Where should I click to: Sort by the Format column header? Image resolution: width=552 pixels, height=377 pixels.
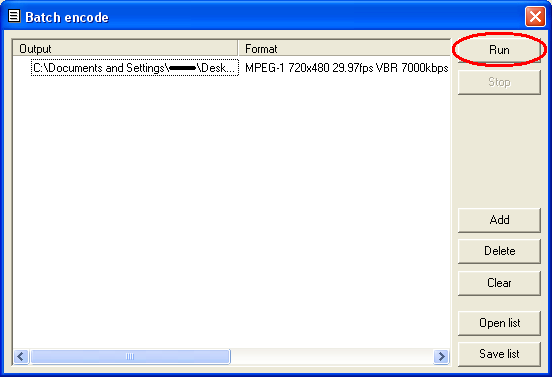(344, 49)
